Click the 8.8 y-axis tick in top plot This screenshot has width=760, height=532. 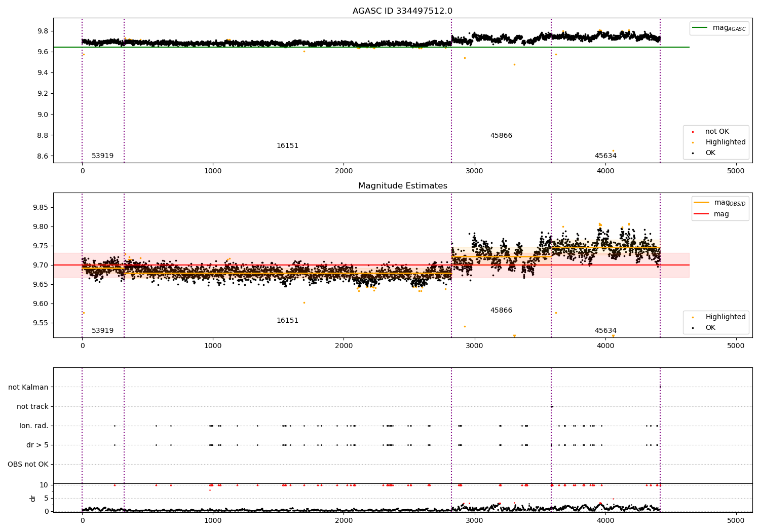point(42,135)
